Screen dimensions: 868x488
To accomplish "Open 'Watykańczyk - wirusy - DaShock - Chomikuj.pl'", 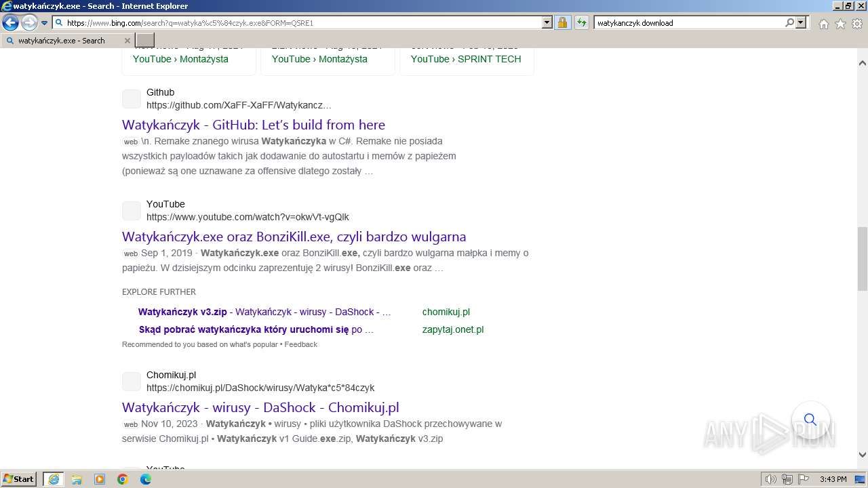I will 260,407.
